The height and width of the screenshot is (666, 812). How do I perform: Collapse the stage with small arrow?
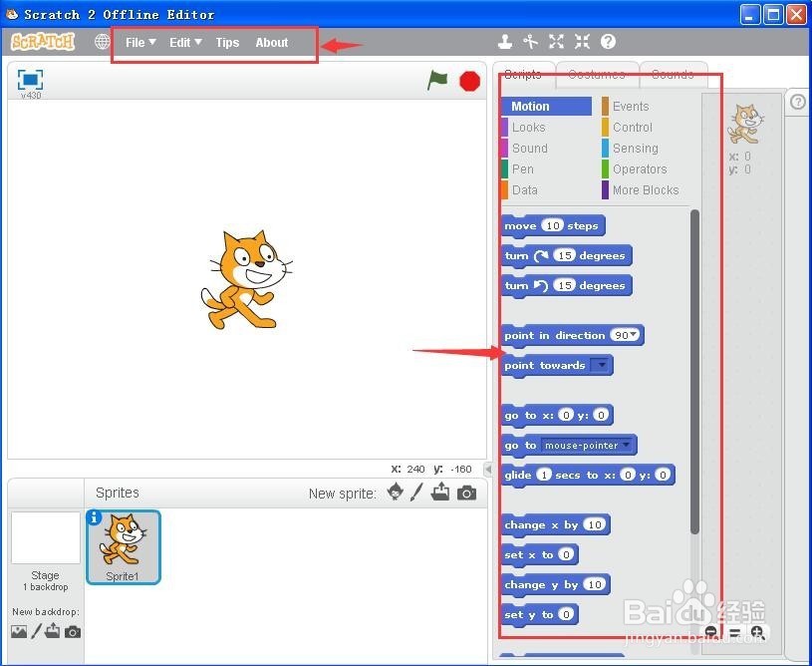[x=488, y=469]
